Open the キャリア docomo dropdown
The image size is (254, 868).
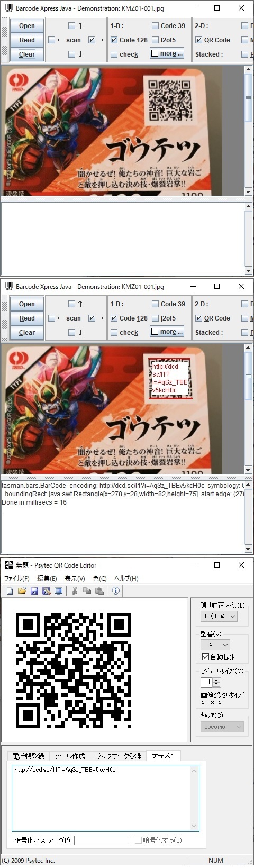point(222,727)
